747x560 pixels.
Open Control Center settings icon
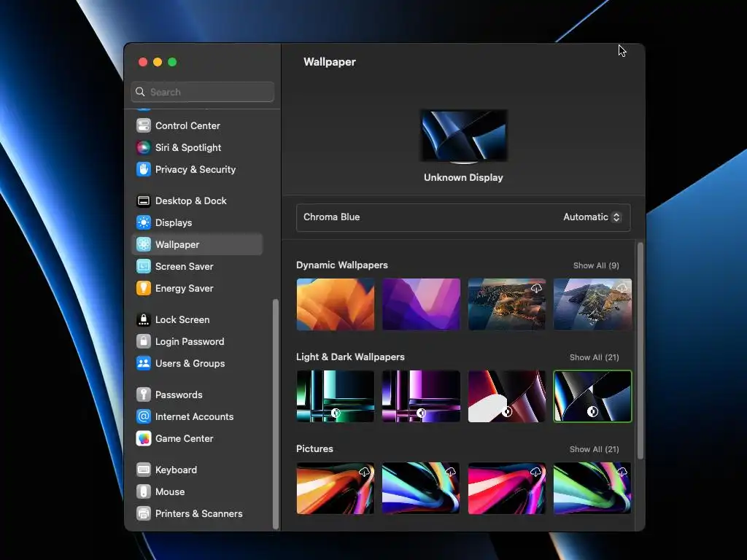point(144,125)
